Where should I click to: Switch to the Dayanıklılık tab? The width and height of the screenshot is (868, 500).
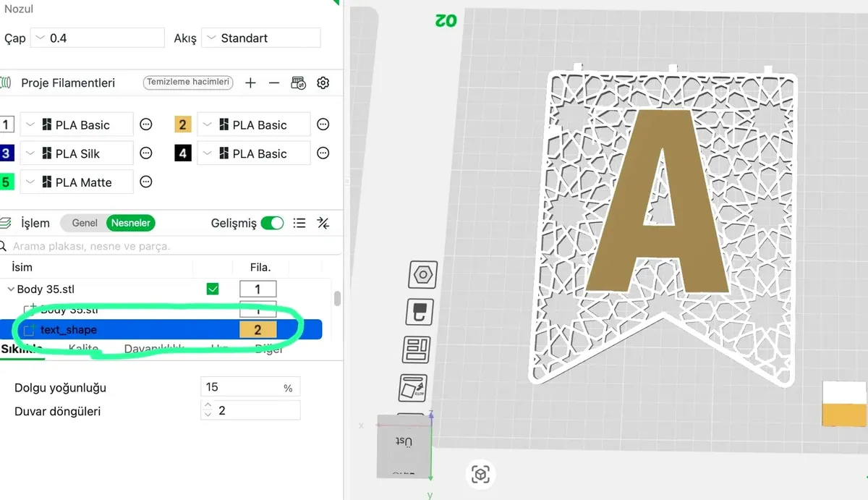(154, 349)
